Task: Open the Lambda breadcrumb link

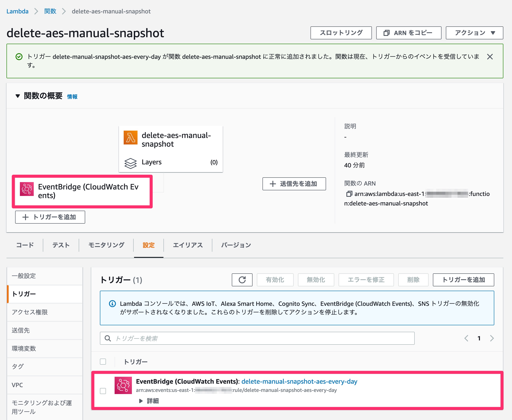Action: tap(18, 11)
